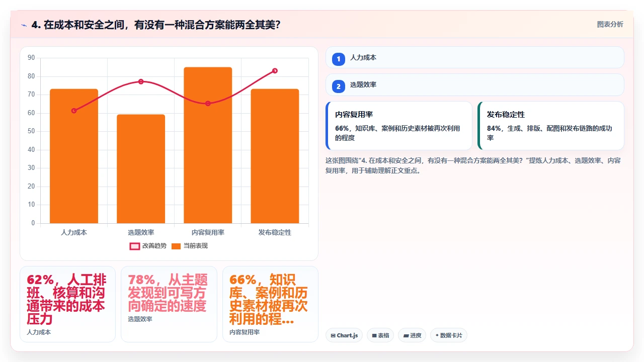644x362 pixels.
Task: Click the sparkle icon in 数据卡片 chip
Action: [437, 335]
